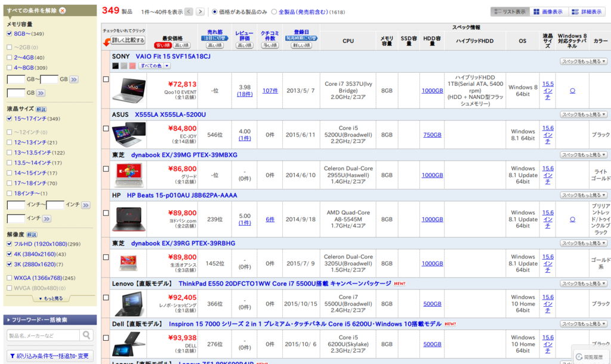Viewport: 611px width, 364px height.
Task: Expand スペックをもっと見る for ThinkPad E550
Action: (x=584, y=283)
